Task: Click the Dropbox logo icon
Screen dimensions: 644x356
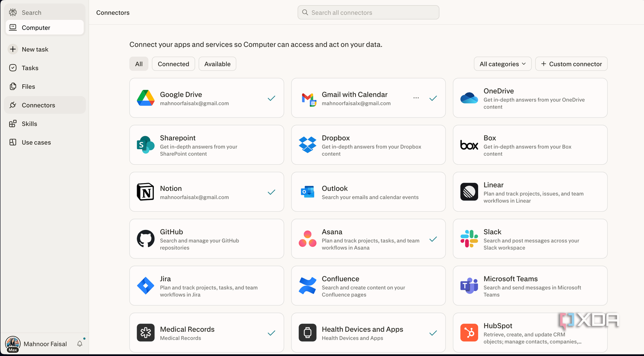Action: (x=308, y=145)
